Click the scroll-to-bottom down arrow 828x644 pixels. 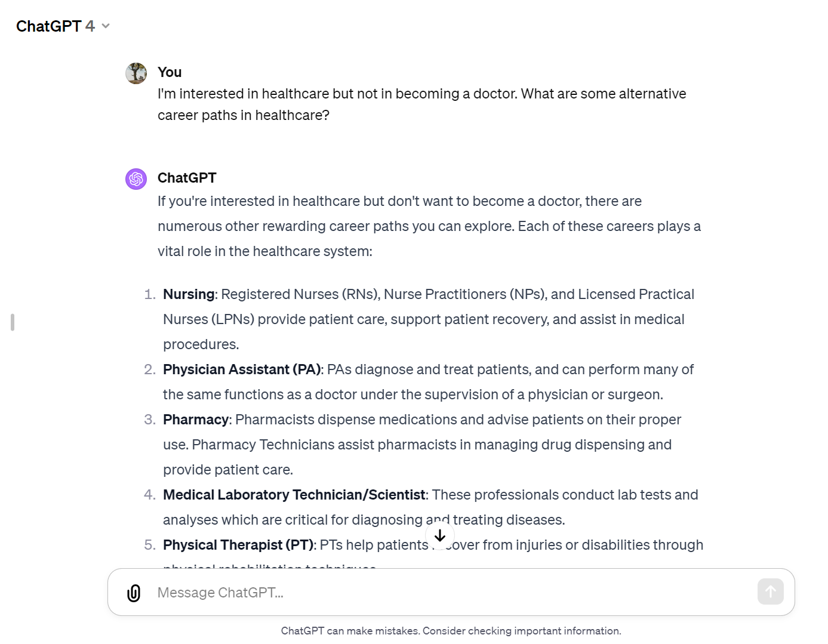coord(440,536)
